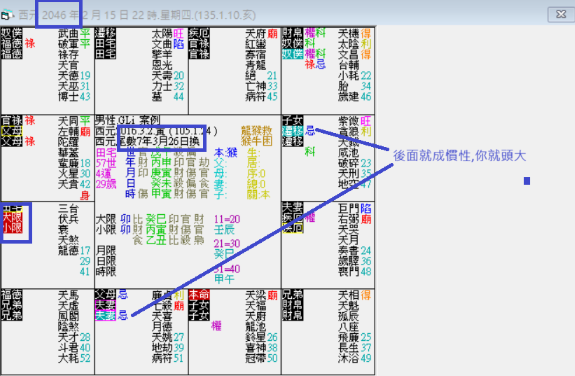The image size is (575, 376).
Task: Click the 11=20 decade range
Action: 227,219
